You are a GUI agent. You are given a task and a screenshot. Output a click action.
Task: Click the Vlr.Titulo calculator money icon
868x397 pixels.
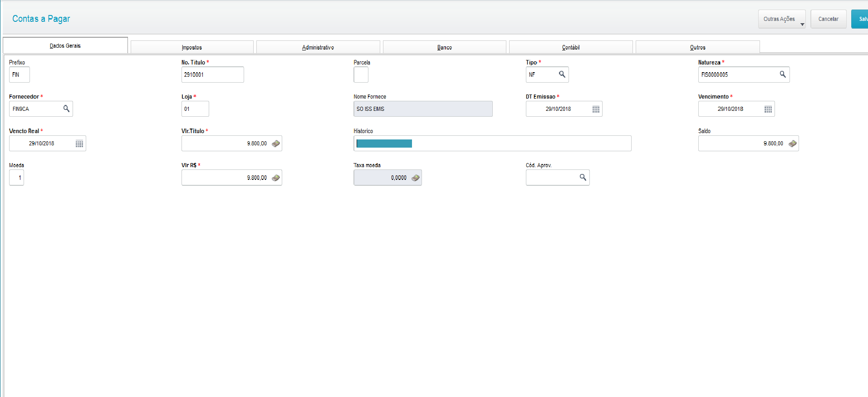point(275,144)
